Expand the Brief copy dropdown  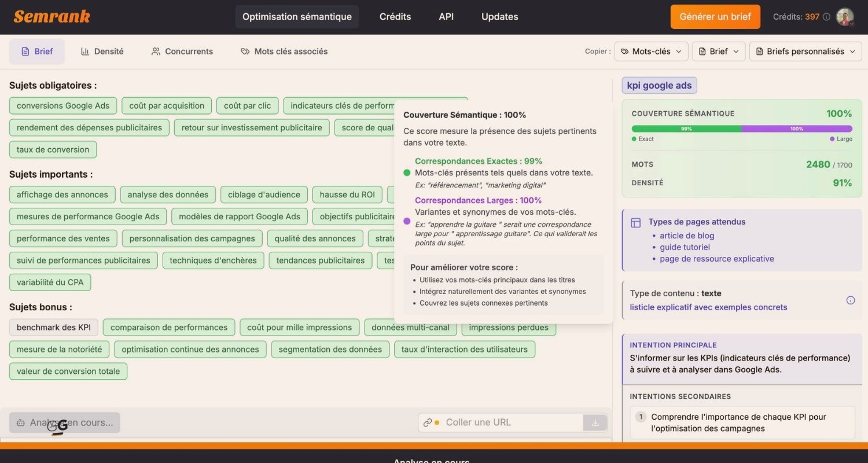click(718, 51)
